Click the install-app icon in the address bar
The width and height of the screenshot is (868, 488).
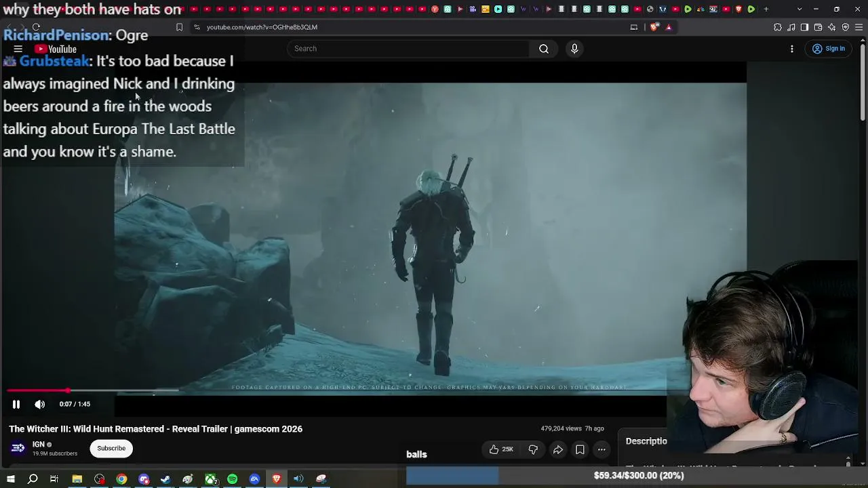[634, 27]
